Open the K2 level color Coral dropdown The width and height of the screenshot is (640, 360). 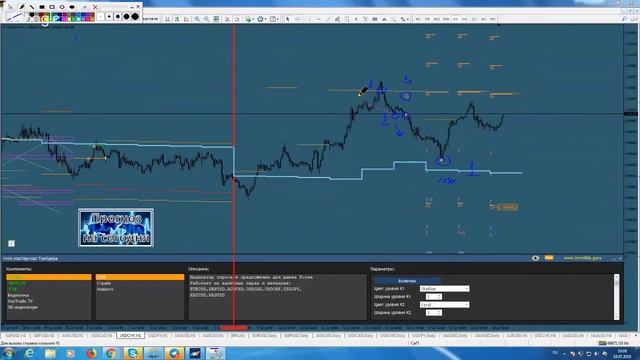point(444,304)
